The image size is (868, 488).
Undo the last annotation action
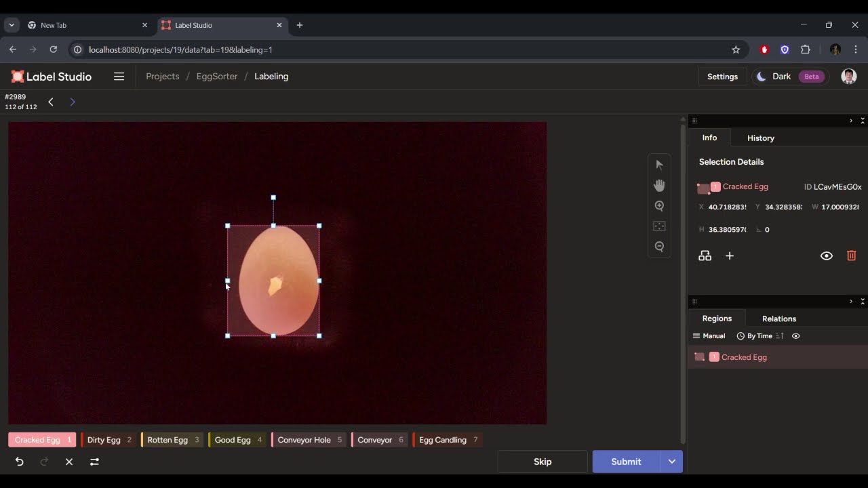point(19,462)
